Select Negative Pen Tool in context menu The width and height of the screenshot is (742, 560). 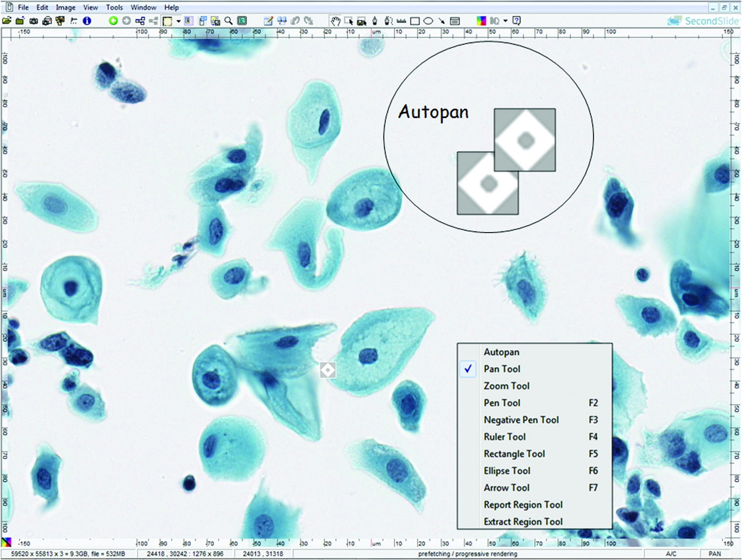[x=521, y=420]
